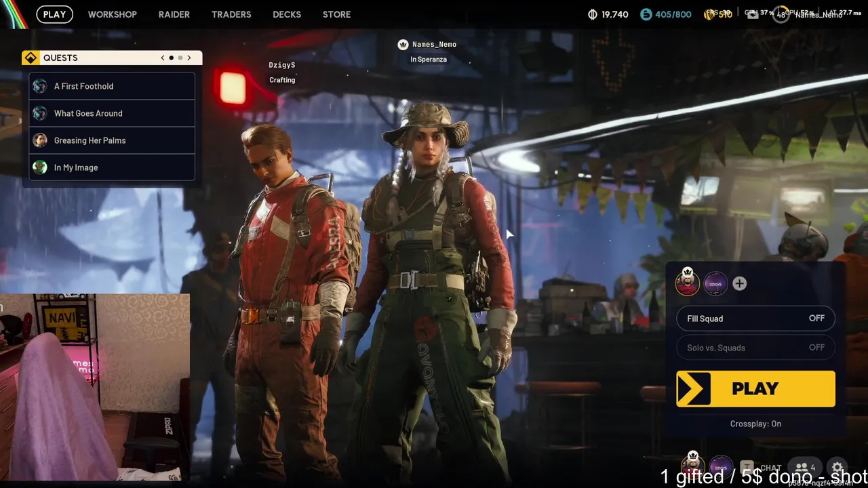The height and width of the screenshot is (488, 868).
Task: Open the RAIDER tab
Action: click(x=174, y=14)
